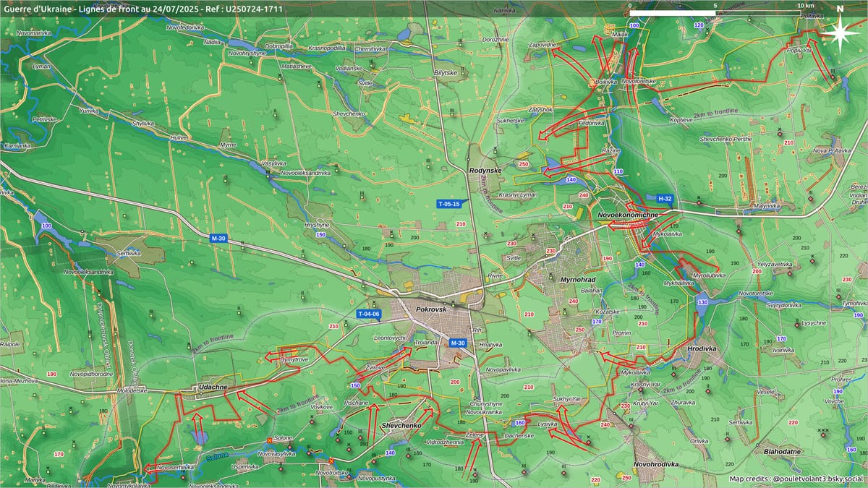Open the pouletvolant3.bsky.social map credits

point(796,479)
